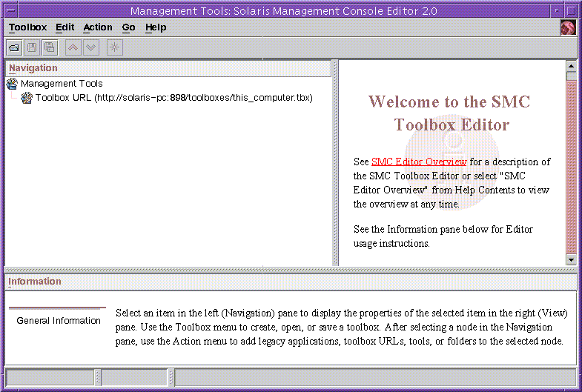Click the Welcome to the SMC Toolbox Editor heading
The height and width of the screenshot is (392, 582).
[x=450, y=113]
